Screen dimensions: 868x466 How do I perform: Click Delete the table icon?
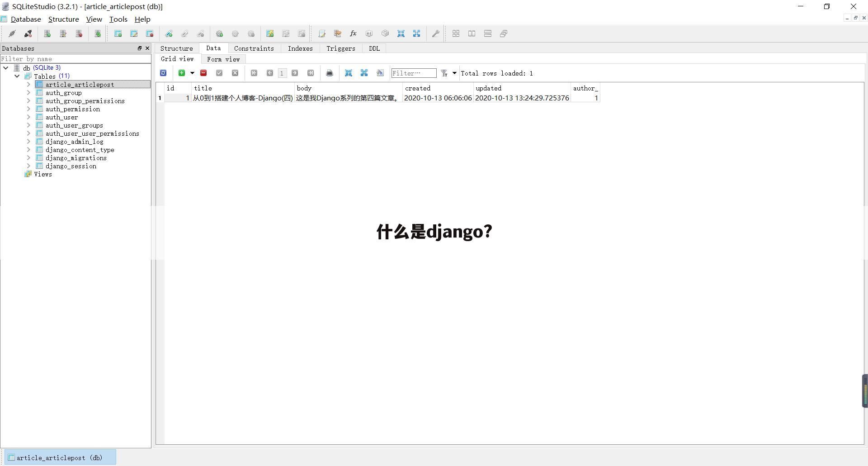(150, 33)
